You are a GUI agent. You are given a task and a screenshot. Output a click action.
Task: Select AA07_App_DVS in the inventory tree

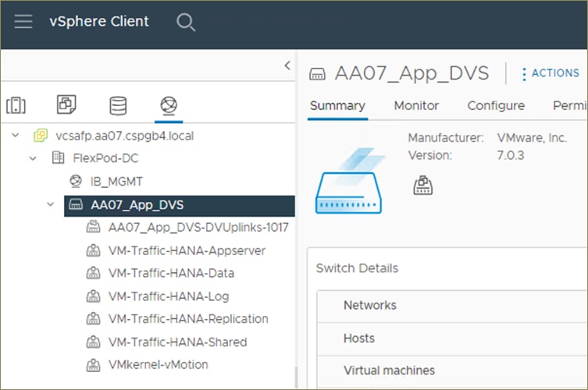click(180, 205)
